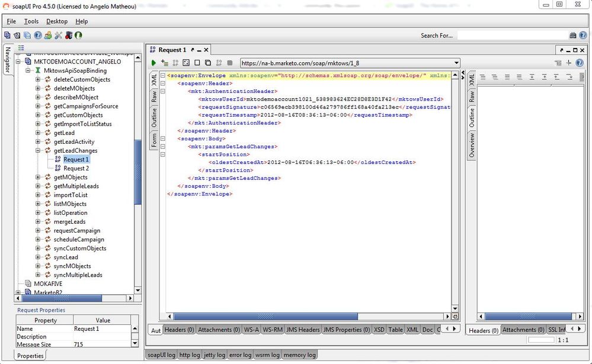
Task: Open the Tools menu
Action: click(31, 21)
